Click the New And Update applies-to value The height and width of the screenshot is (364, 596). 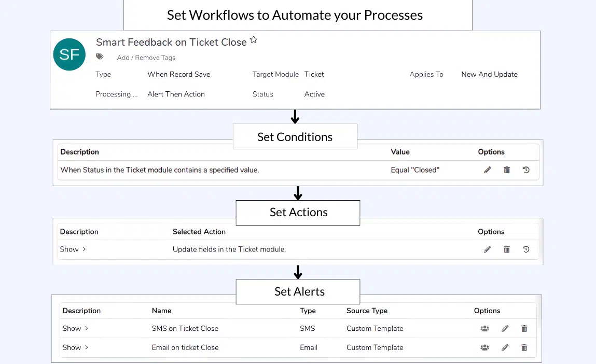(x=489, y=75)
